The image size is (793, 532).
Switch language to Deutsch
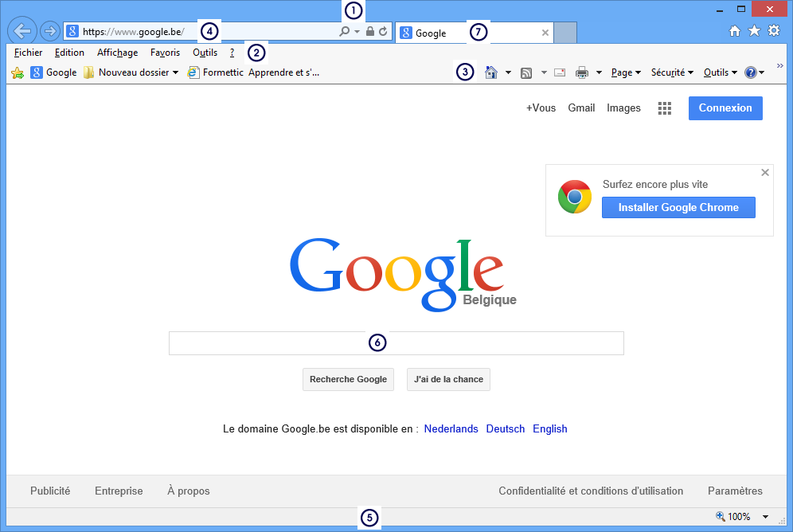[x=506, y=428]
